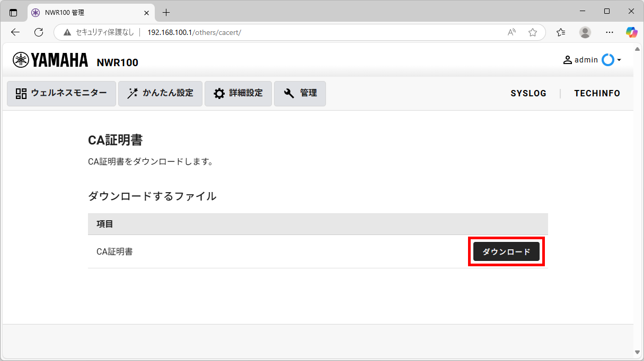Click the admin user icon in the header
The height and width of the screenshot is (361, 644).
pos(568,60)
